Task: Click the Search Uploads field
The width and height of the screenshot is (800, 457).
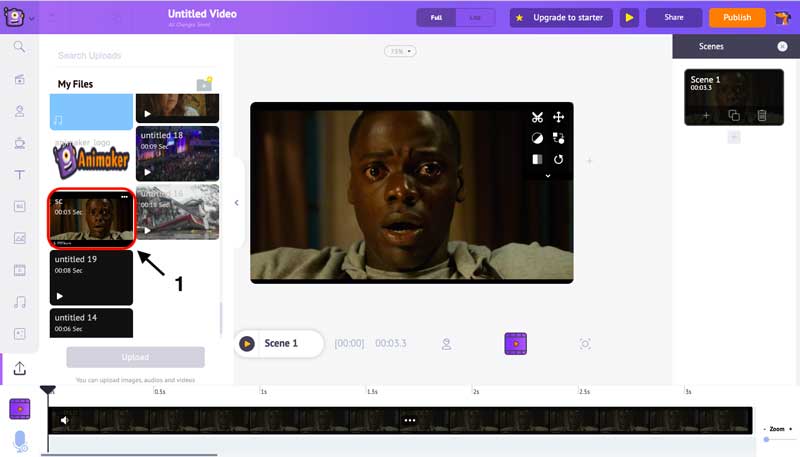Action: pos(135,55)
